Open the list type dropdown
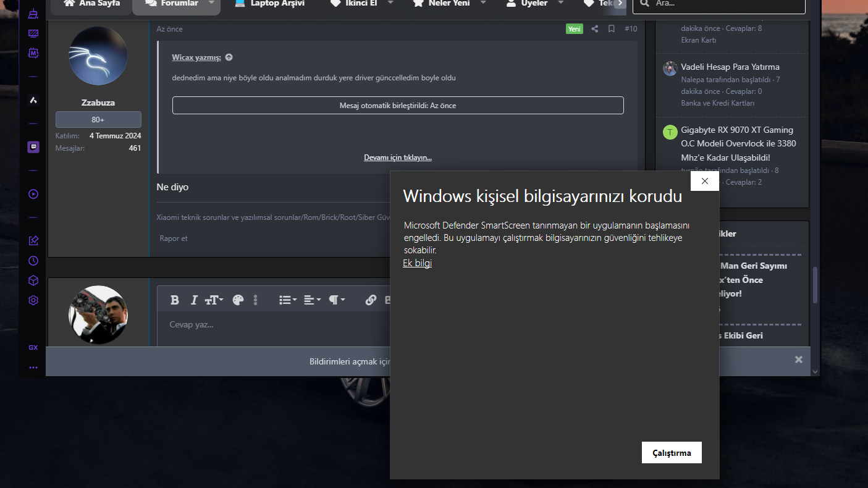Viewport: 868px width, 488px height. [x=288, y=300]
